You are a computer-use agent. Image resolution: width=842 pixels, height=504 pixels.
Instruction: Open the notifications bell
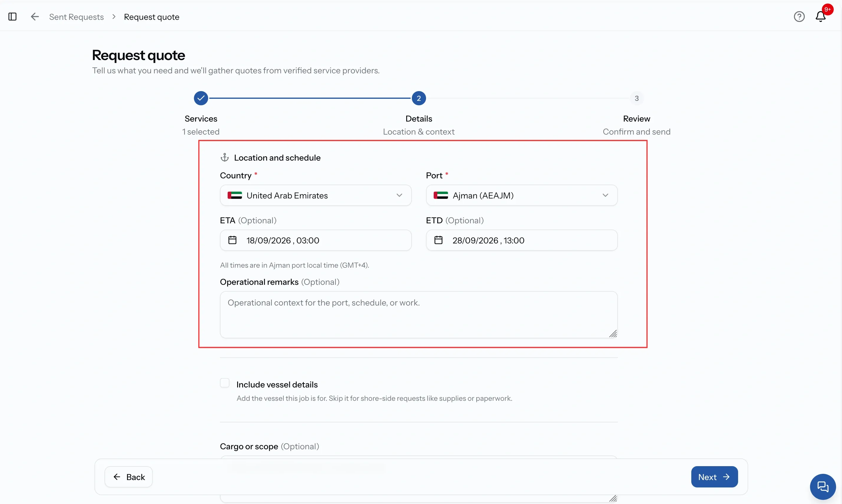pyautogui.click(x=820, y=17)
